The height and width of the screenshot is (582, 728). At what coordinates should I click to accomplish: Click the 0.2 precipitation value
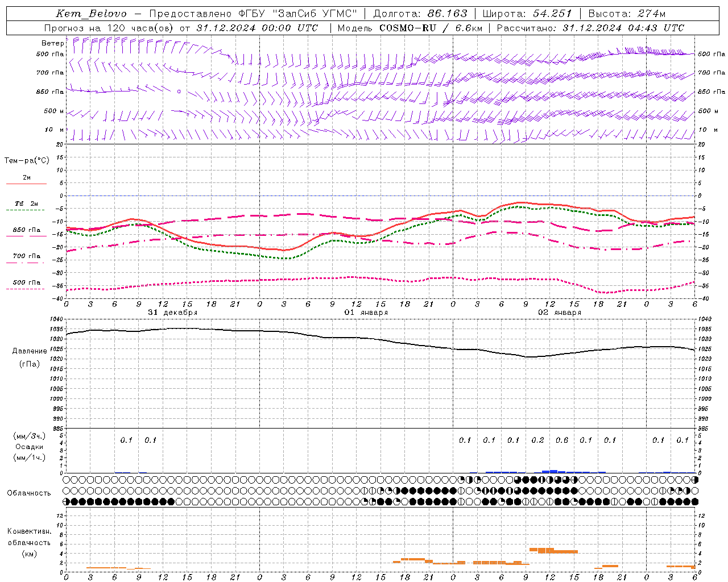tap(537, 440)
